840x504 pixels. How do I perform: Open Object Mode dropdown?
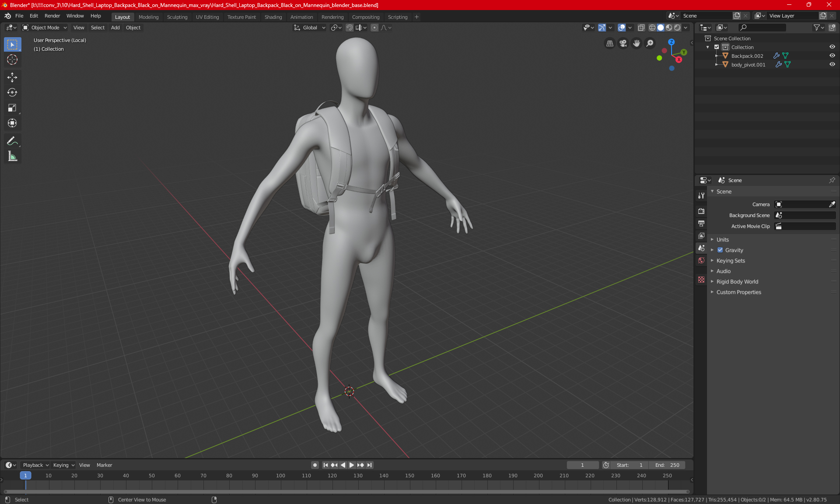coord(45,28)
